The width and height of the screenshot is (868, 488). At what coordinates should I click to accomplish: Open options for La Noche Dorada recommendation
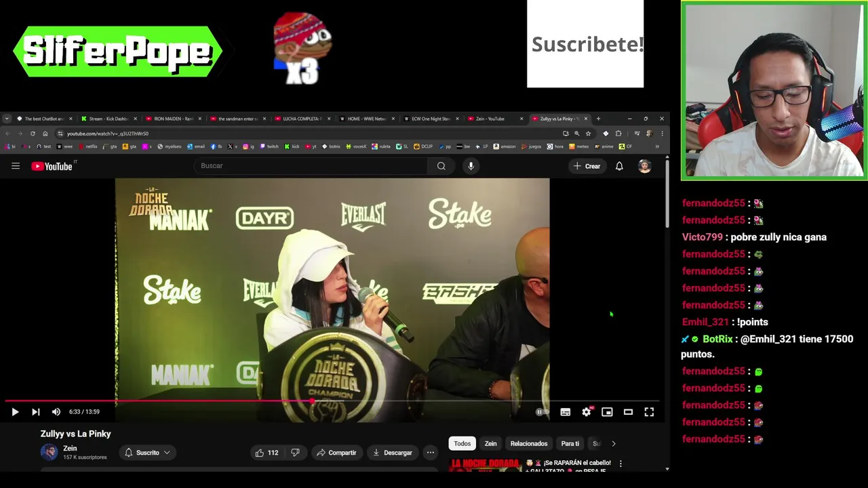tap(620, 464)
